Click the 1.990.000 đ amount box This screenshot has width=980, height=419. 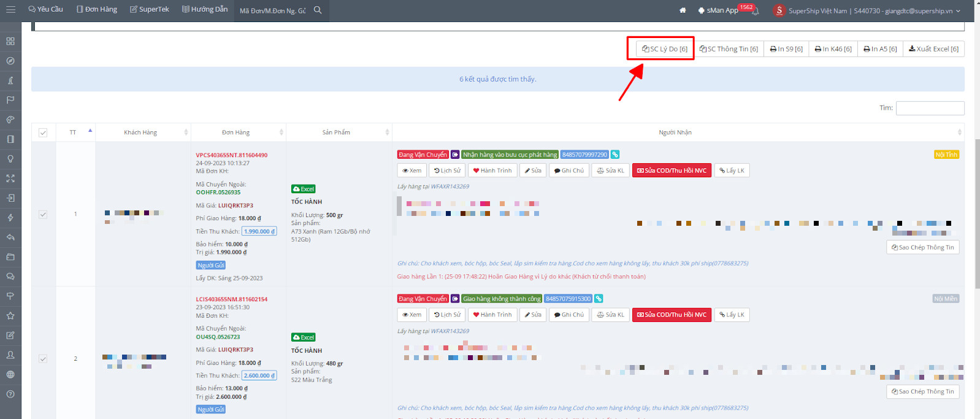259,231
